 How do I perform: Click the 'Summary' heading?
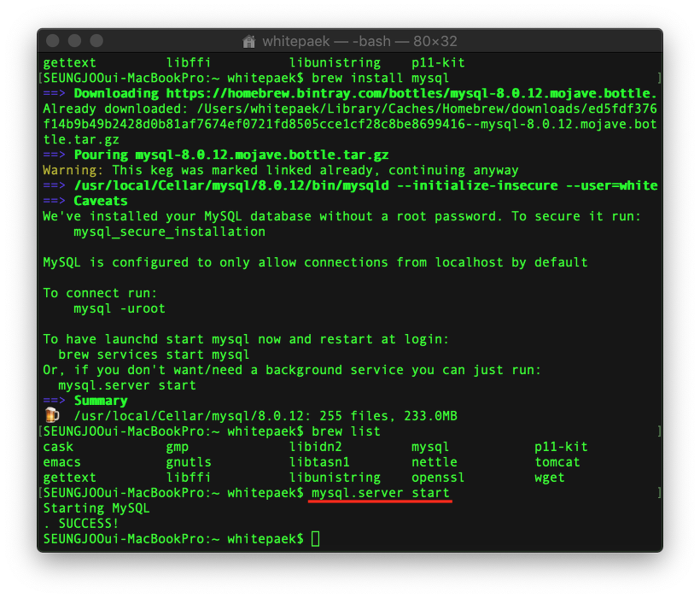pos(101,401)
